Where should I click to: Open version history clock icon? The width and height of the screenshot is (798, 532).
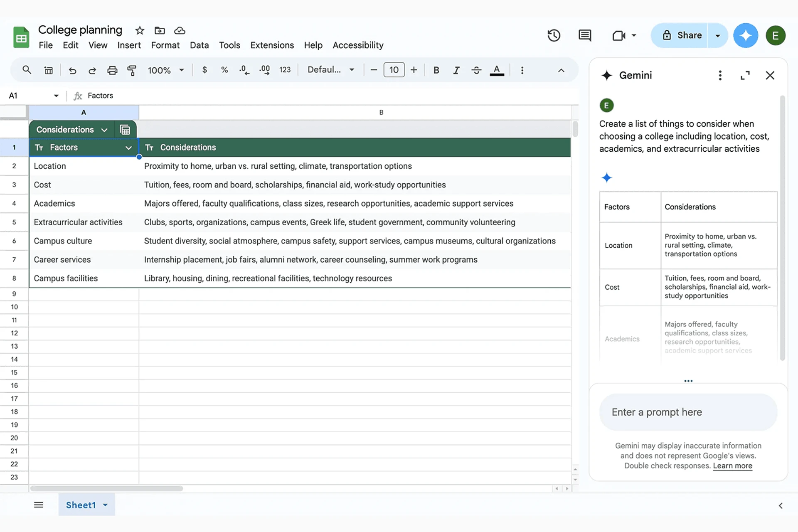point(554,35)
